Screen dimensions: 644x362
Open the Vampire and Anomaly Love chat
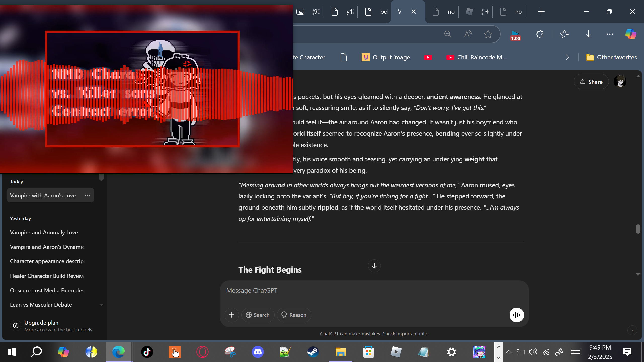click(x=44, y=232)
